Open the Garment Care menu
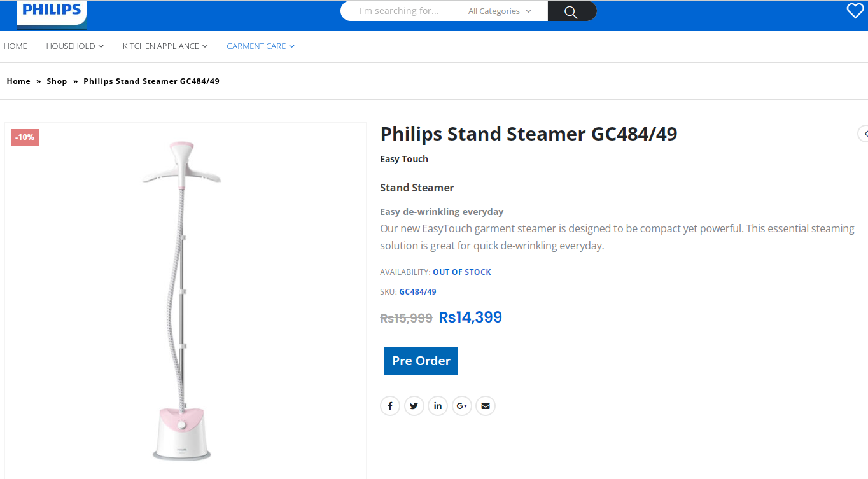Viewport: 868px width, 479px height. click(x=260, y=46)
